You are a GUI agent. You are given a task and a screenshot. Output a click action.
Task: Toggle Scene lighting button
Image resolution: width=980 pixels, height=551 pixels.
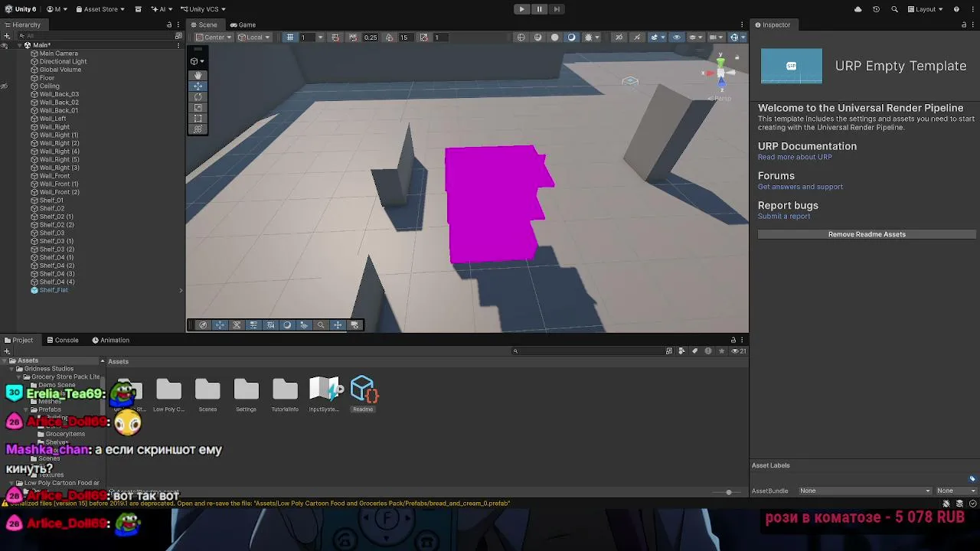point(571,37)
